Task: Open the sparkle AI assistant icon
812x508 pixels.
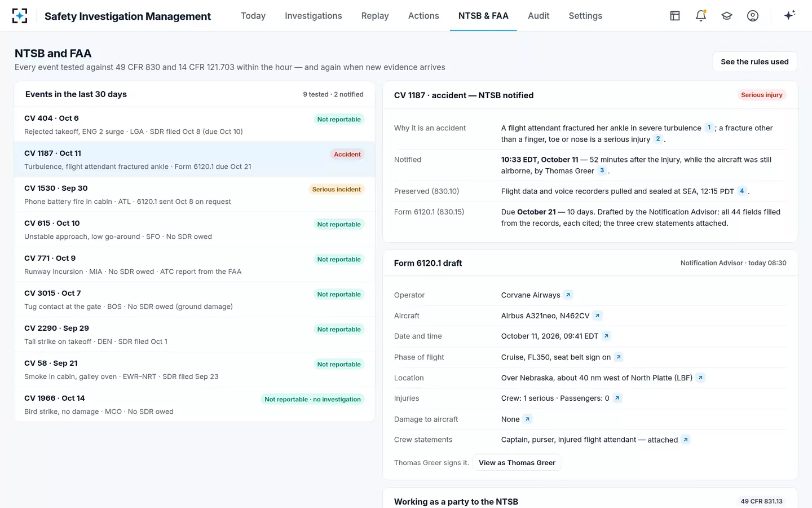Action: click(789, 15)
